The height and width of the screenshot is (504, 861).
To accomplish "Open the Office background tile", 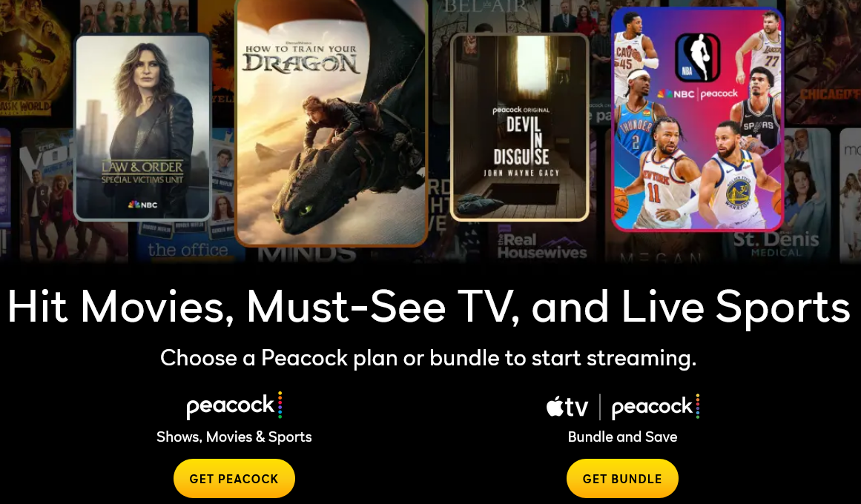I will point(187,242).
